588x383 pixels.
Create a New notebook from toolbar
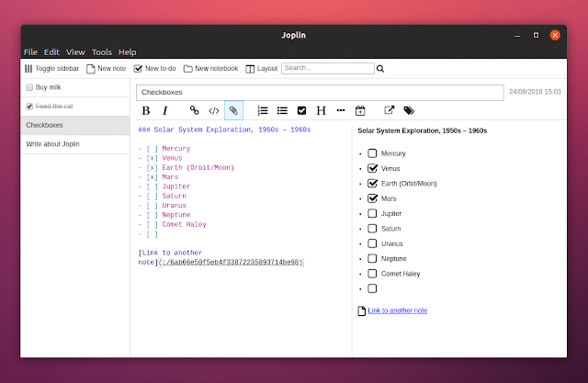[210, 69]
